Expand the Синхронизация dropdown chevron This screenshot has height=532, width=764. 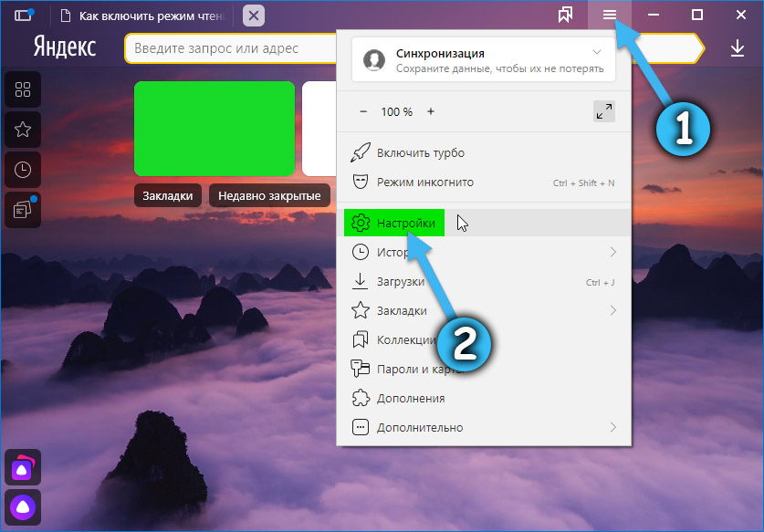tap(597, 53)
